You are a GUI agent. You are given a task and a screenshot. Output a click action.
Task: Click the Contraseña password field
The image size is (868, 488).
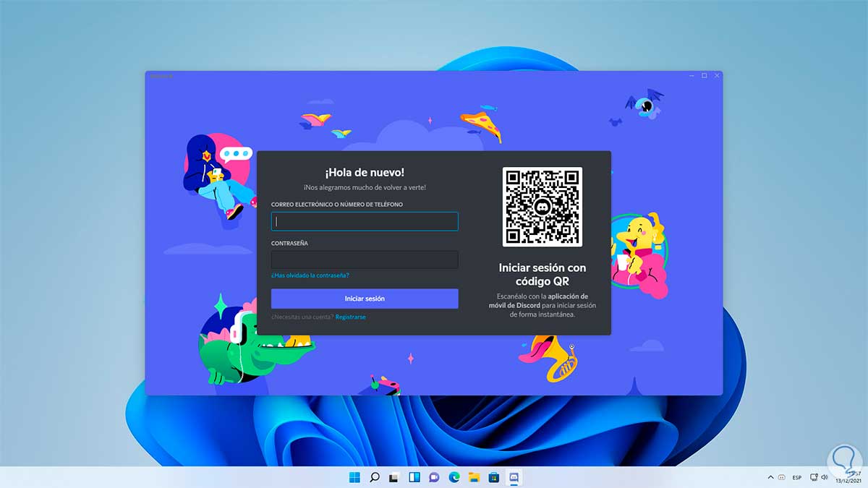pyautogui.click(x=365, y=260)
